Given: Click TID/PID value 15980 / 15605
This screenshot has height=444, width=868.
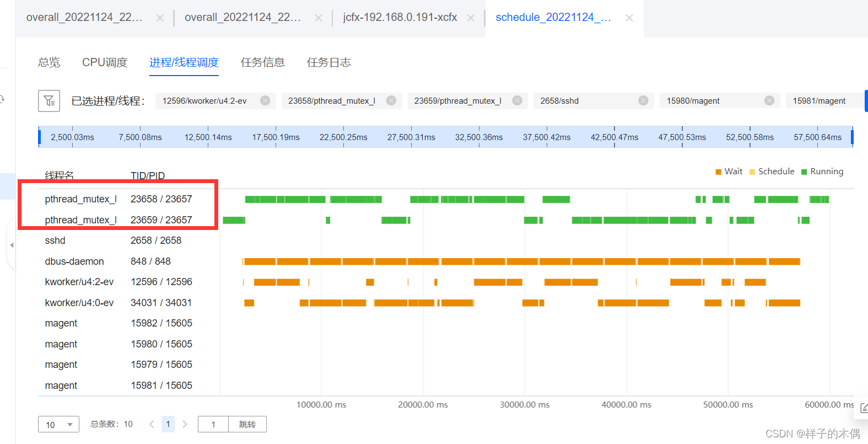Looking at the screenshot, I should coord(161,344).
